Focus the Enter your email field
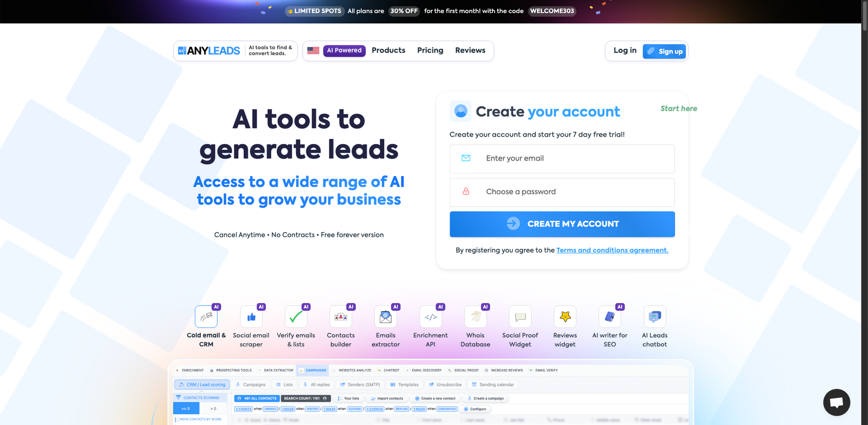The width and height of the screenshot is (868, 425). (562, 159)
